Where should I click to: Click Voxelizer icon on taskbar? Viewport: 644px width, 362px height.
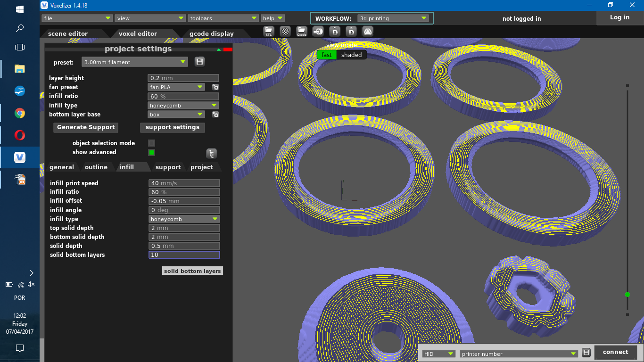click(x=20, y=157)
